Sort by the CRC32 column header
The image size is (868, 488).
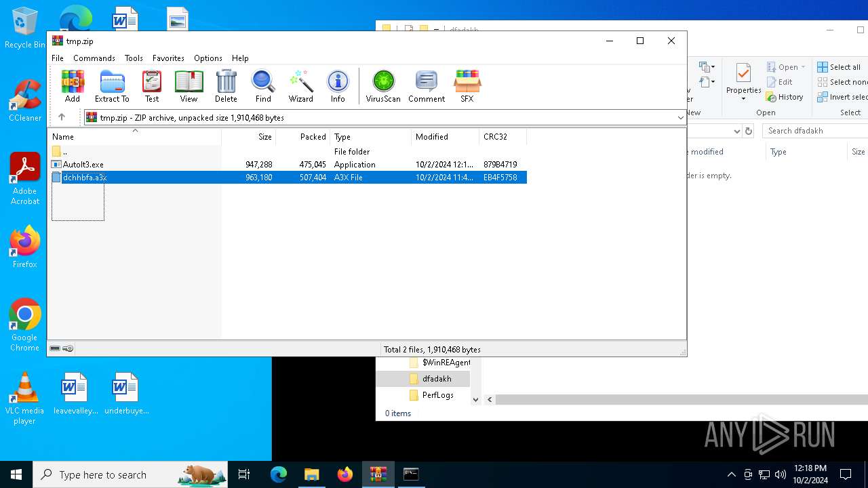pyautogui.click(x=502, y=136)
